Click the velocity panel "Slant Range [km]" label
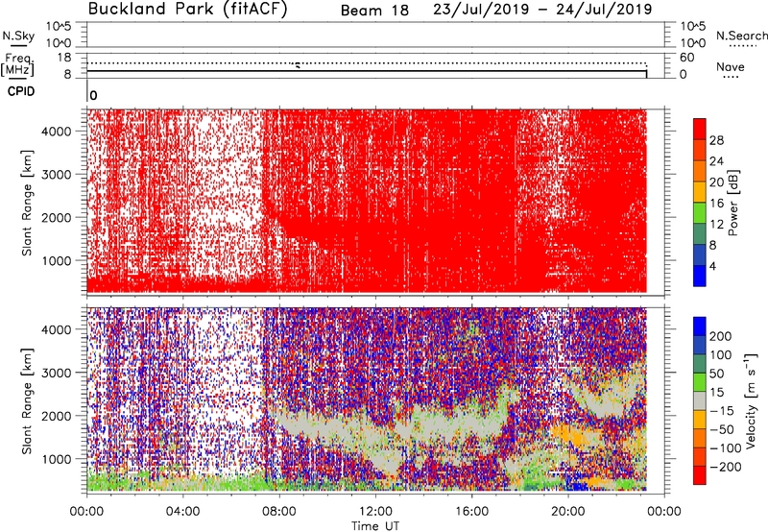768x532 pixels. pos(27,400)
